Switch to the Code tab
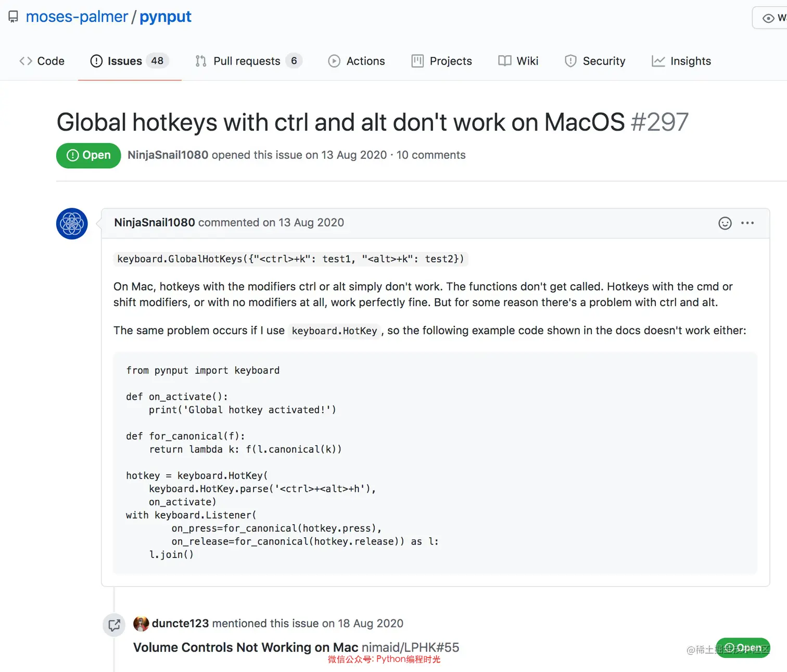 point(42,61)
